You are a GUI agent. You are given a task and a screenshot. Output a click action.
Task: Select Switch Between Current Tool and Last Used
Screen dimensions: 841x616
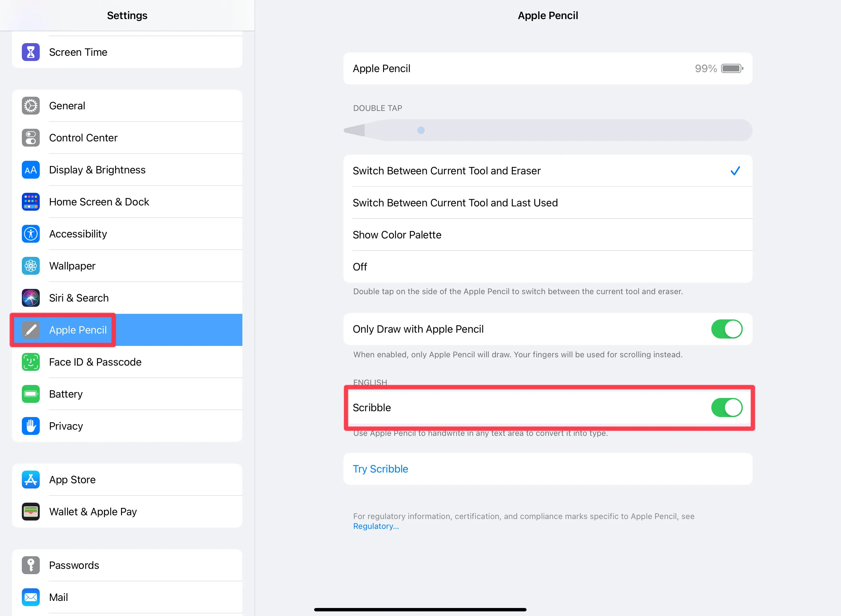[x=455, y=202]
